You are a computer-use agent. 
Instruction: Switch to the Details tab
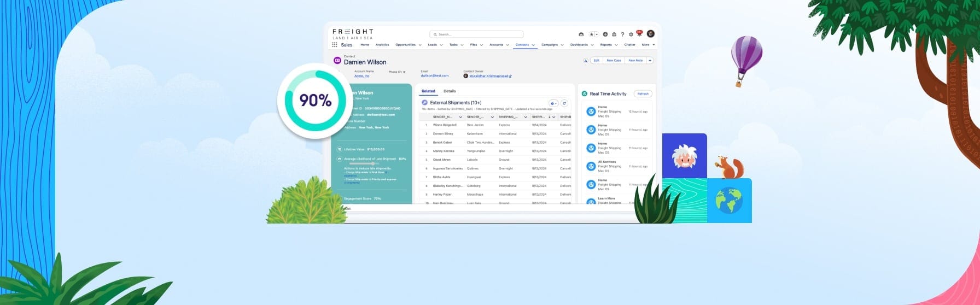[x=450, y=91]
